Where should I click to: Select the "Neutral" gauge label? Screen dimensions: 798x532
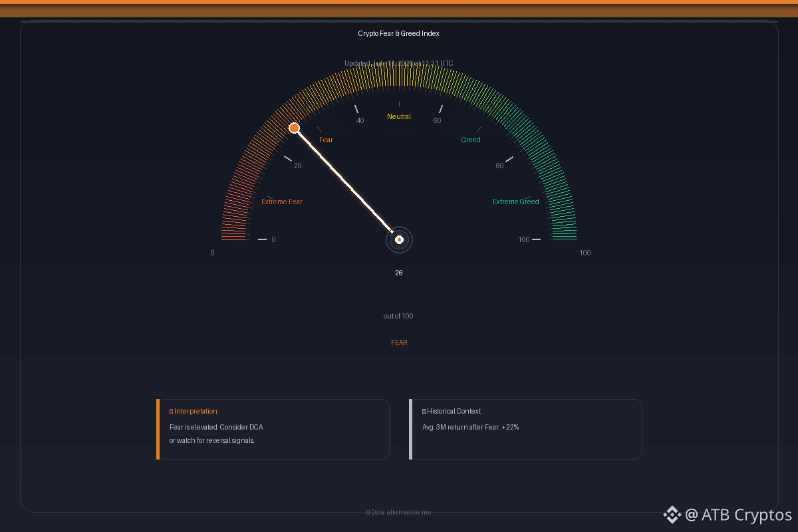tap(399, 116)
